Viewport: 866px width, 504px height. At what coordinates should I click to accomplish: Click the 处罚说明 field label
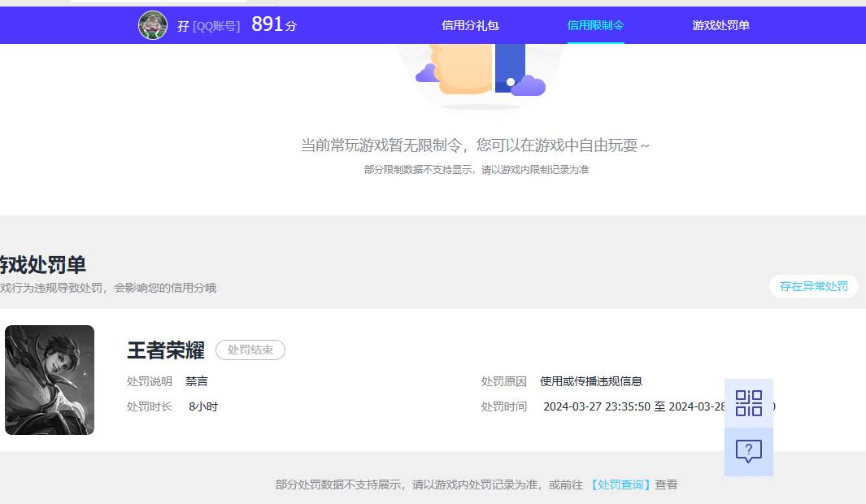click(149, 381)
